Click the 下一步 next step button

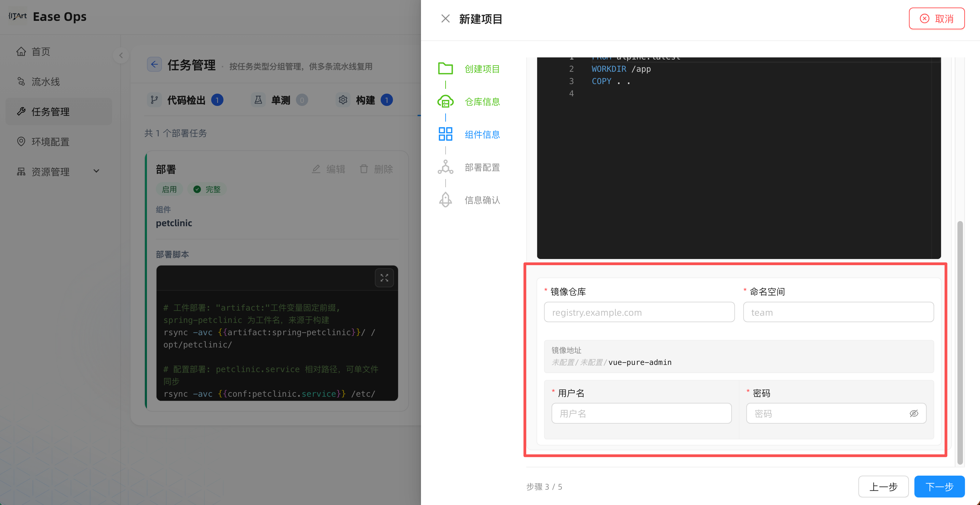coord(939,486)
